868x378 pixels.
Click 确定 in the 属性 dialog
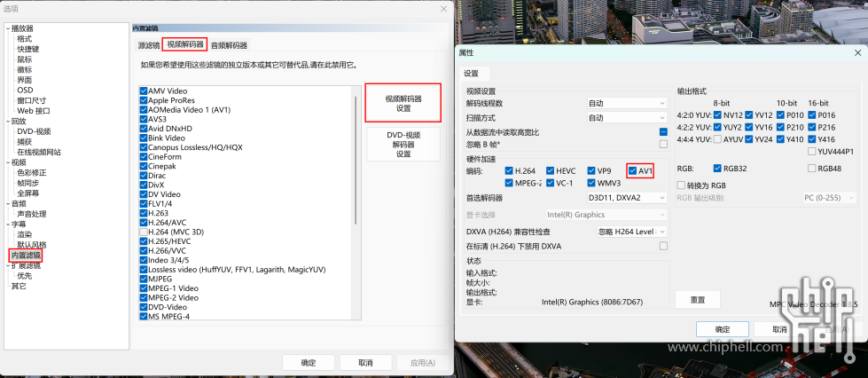point(723,329)
